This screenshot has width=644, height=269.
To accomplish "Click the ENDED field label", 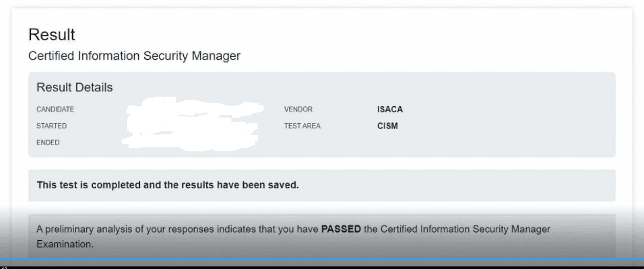I will [48, 143].
